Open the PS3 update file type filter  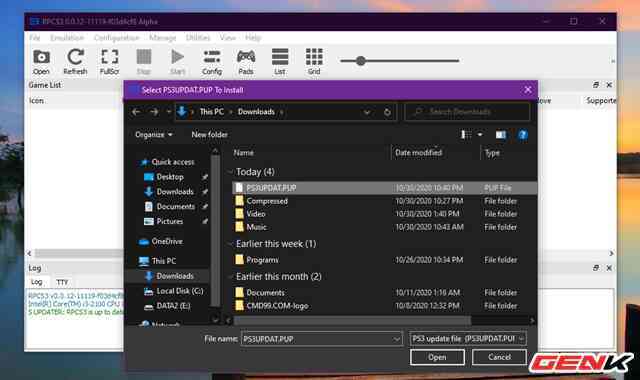click(x=468, y=339)
